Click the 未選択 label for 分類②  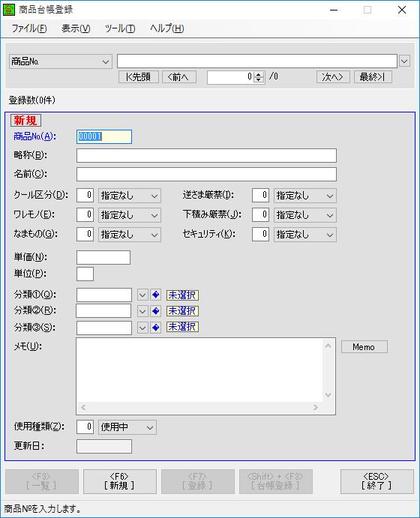point(182,311)
